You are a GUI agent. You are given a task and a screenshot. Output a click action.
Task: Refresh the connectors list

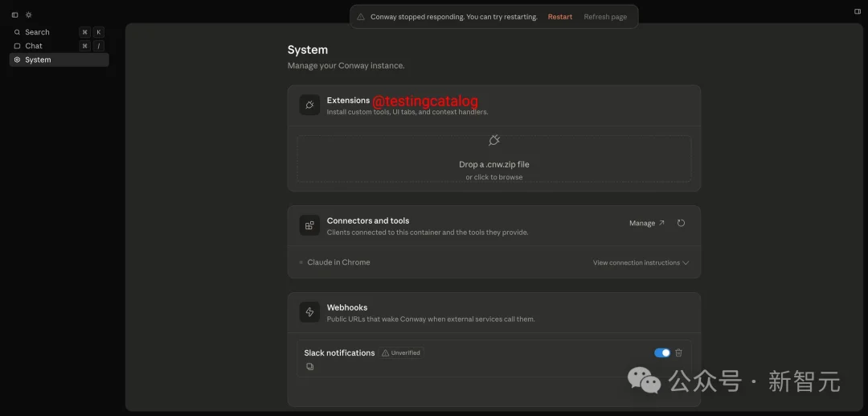tap(681, 223)
